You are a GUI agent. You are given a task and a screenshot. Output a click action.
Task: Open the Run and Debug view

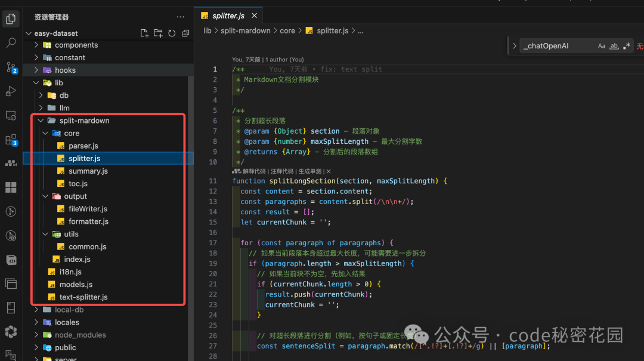(x=11, y=91)
